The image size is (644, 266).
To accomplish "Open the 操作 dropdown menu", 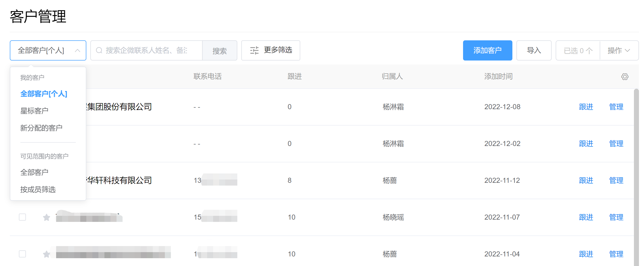I will click(x=619, y=50).
